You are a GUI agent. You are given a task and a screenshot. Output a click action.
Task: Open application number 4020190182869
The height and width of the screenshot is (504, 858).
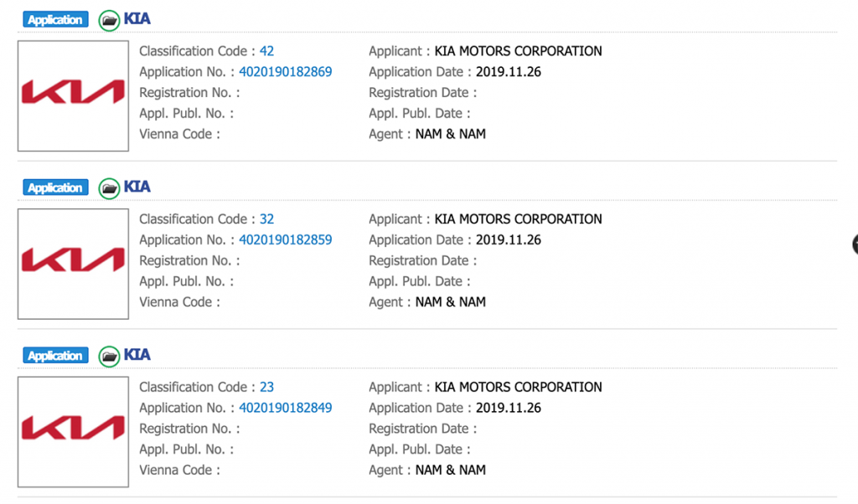click(285, 72)
